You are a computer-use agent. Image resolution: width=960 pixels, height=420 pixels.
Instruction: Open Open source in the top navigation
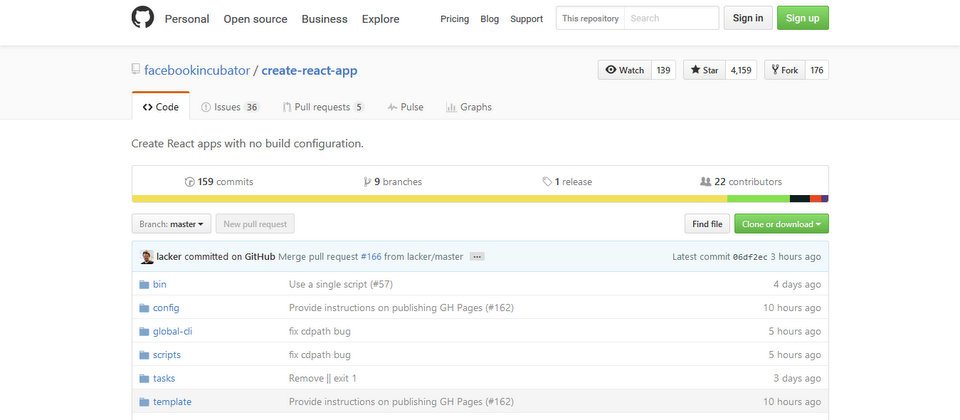pos(255,19)
